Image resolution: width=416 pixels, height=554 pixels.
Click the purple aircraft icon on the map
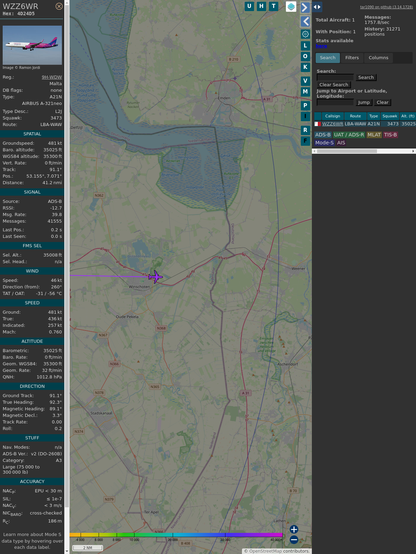pos(155,277)
